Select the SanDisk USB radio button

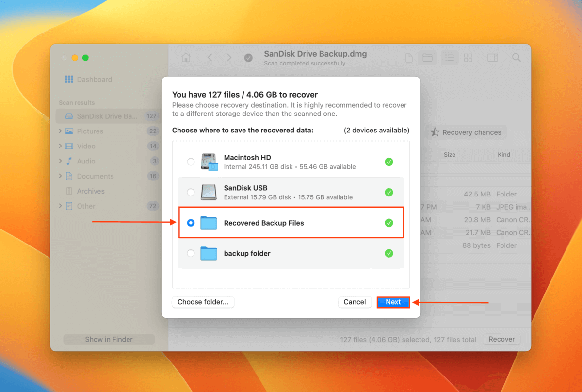tap(191, 192)
